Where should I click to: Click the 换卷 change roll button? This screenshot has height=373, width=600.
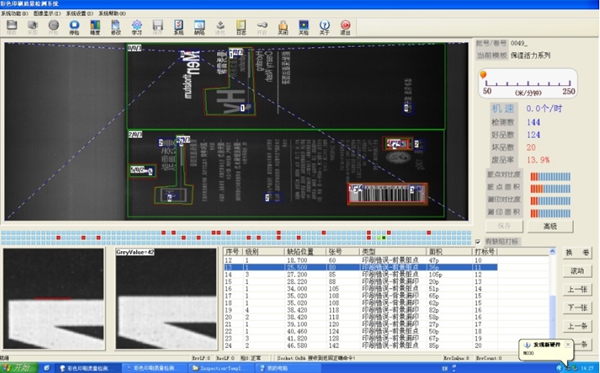[577, 253]
